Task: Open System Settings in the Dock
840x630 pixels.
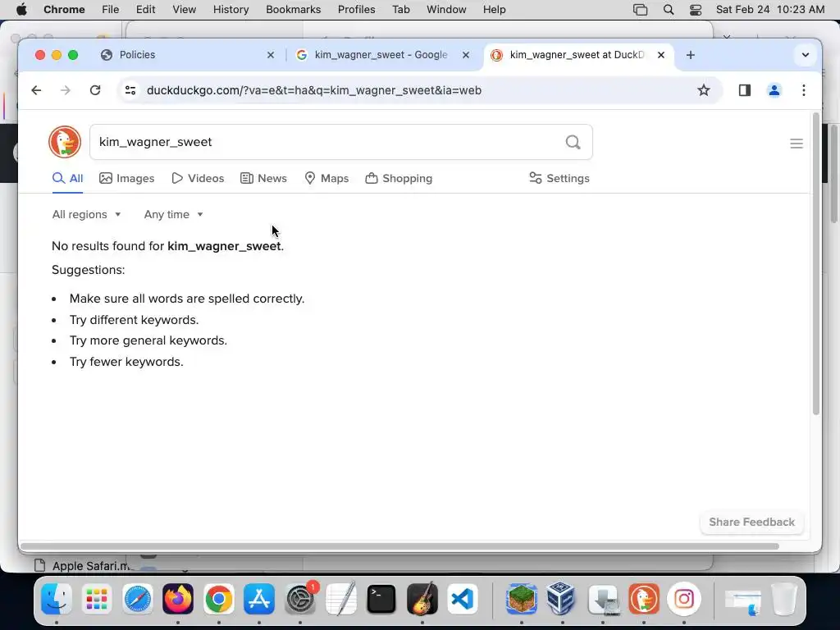Action: (300, 598)
